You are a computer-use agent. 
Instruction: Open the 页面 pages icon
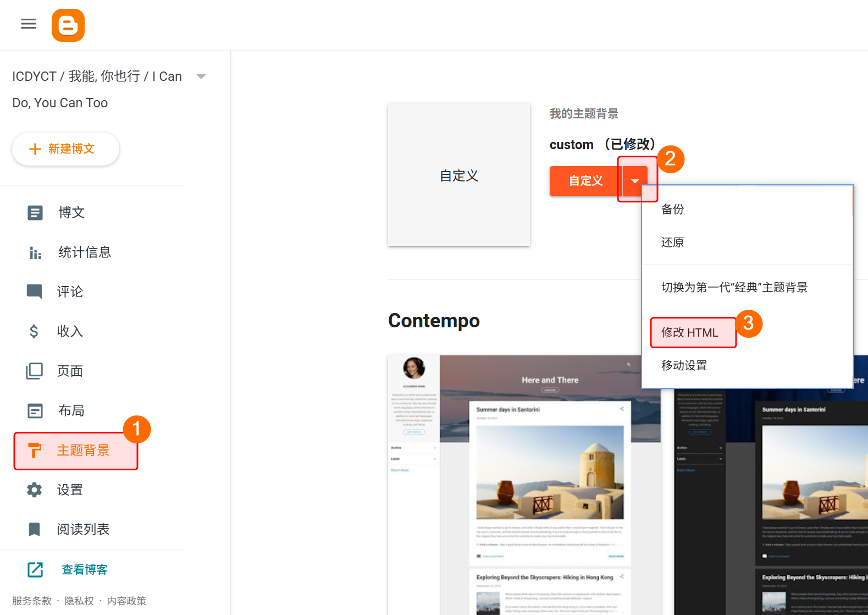pyautogui.click(x=35, y=371)
